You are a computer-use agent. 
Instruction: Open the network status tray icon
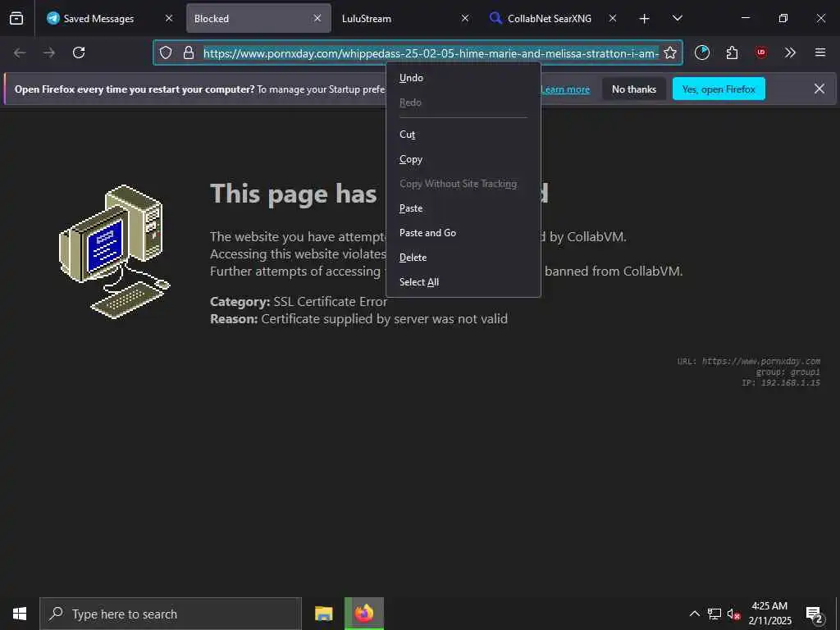click(714, 614)
